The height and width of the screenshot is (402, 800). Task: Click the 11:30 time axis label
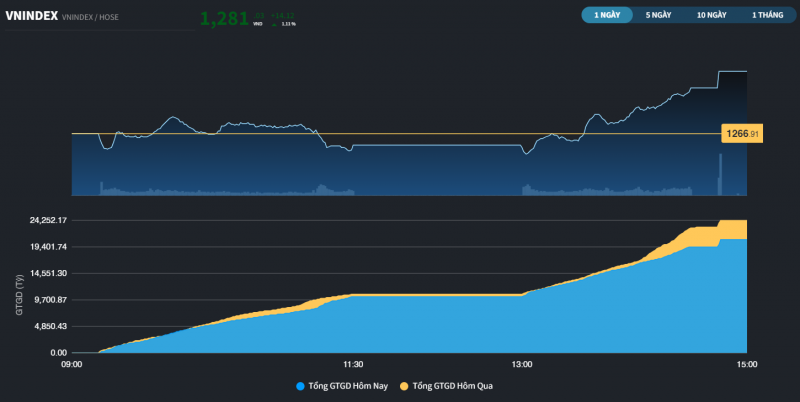[x=352, y=364]
